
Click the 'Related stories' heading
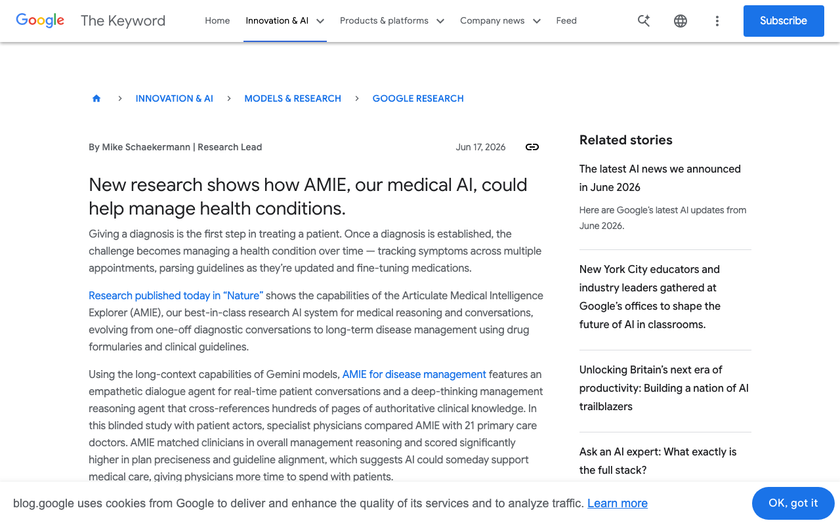point(626,140)
